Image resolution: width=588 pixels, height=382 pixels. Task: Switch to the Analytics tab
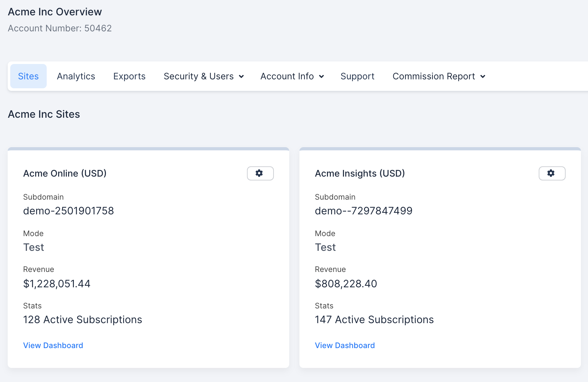click(x=76, y=76)
